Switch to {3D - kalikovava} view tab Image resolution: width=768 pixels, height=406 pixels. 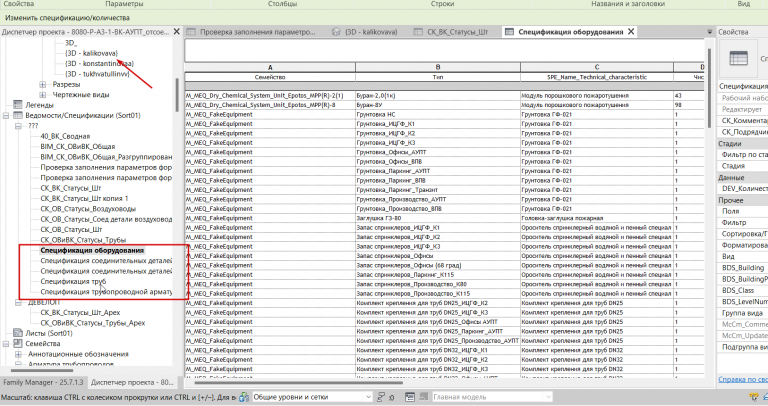point(365,32)
